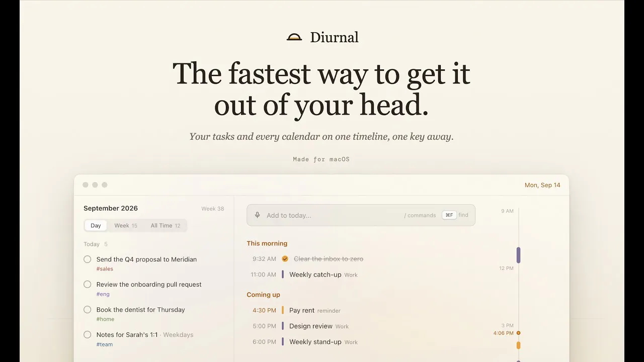644x362 pixels.
Task: Click the completed check icon for Clear the inbox
Action: [x=285, y=259]
